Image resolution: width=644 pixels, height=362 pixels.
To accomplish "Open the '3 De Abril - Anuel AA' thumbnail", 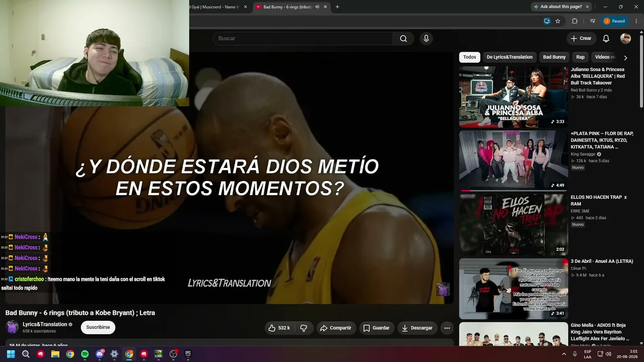I will 513,289.
